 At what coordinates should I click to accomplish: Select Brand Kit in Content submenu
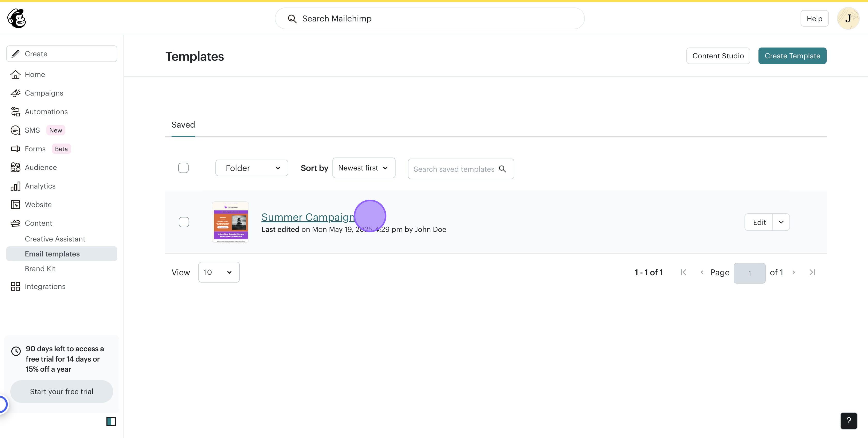coord(40,269)
